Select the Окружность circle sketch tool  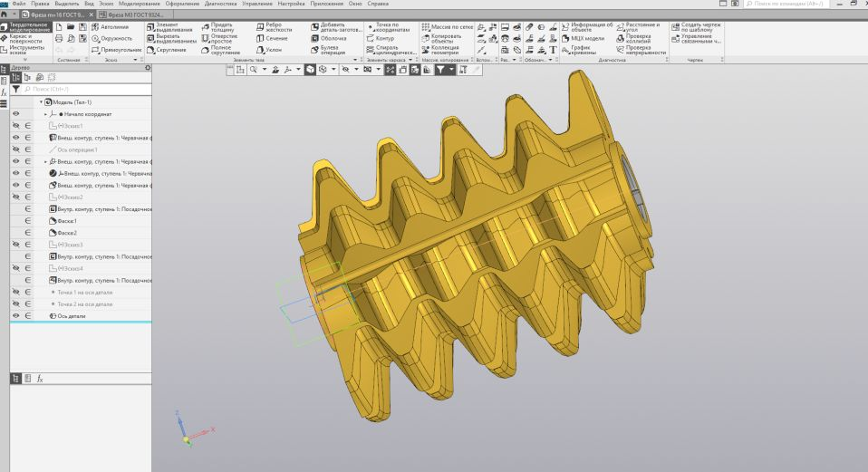pyautogui.click(x=111, y=39)
